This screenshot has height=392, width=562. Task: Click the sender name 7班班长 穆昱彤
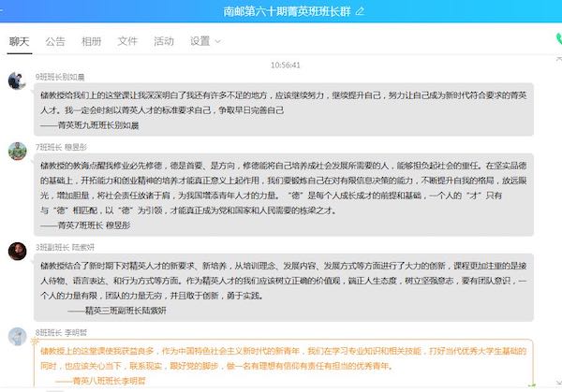click(62, 147)
